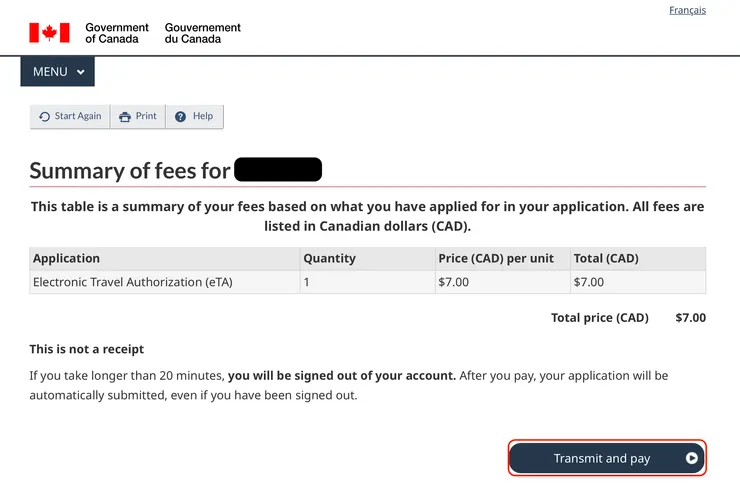Screen dimensions: 740x484
Task: Open Help from the toolbar
Action: tap(194, 117)
